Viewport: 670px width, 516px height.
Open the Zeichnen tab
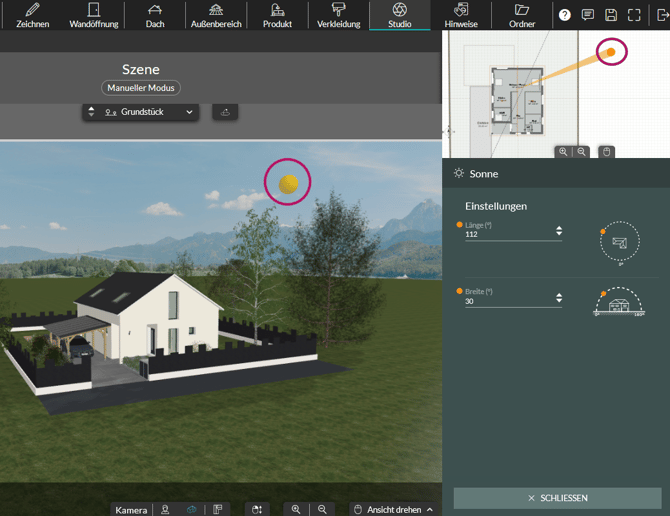[x=32, y=15]
